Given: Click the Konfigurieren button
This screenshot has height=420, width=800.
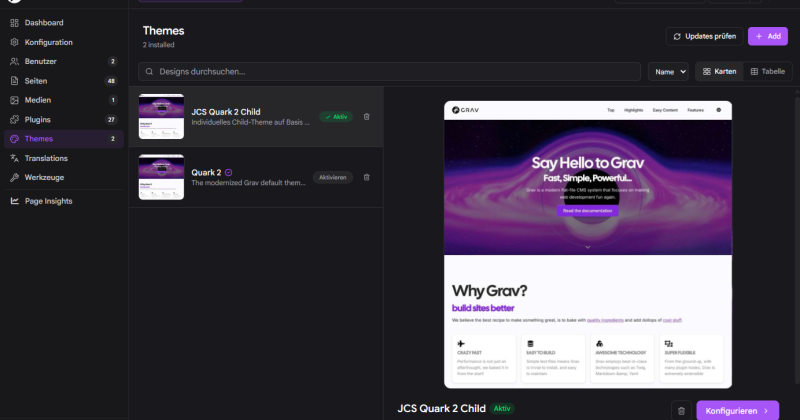Looking at the screenshot, I should (737, 411).
